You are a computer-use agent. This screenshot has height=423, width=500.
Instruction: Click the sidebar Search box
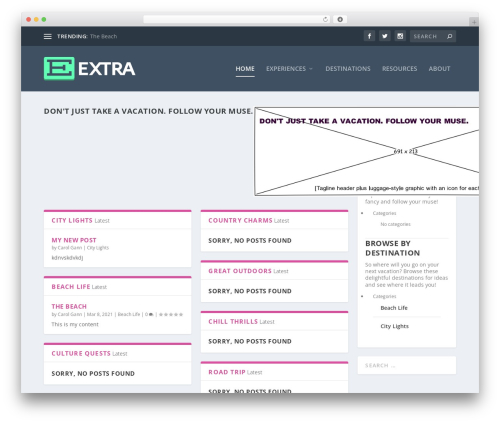tap(407, 365)
